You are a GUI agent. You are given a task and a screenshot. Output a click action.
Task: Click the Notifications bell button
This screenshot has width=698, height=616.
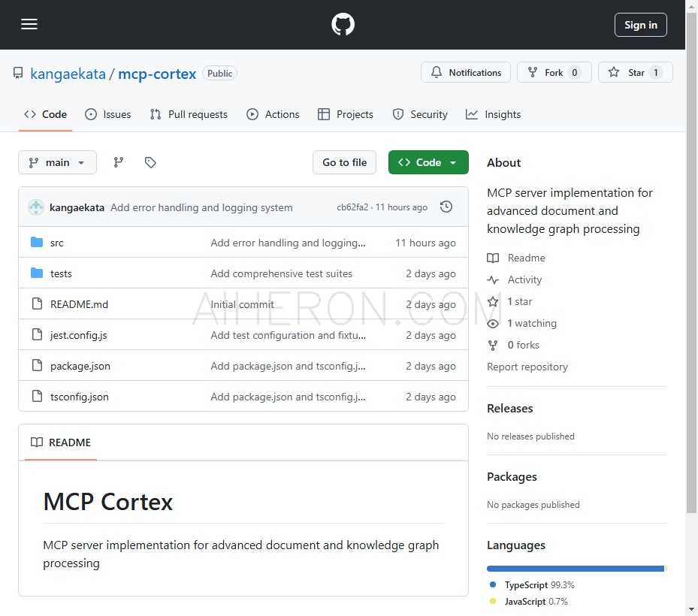pyautogui.click(x=466, y=73)
